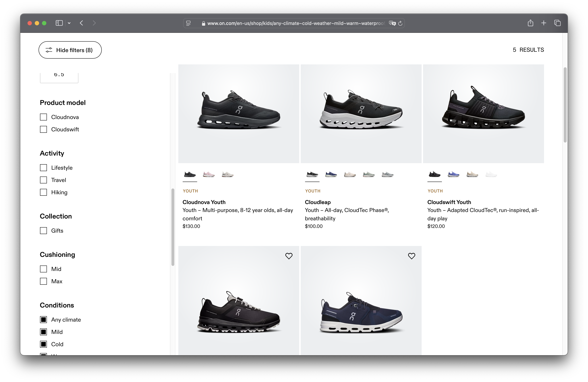Select black Cloudleap color variant
Screen dimensions: 588x382
point(312,175)
